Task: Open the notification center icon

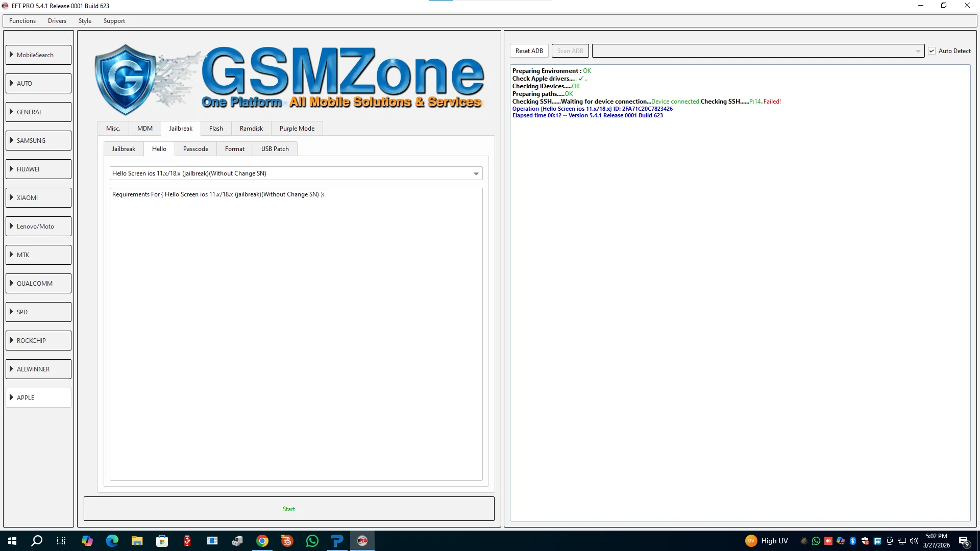Action: tap(964, 541)
